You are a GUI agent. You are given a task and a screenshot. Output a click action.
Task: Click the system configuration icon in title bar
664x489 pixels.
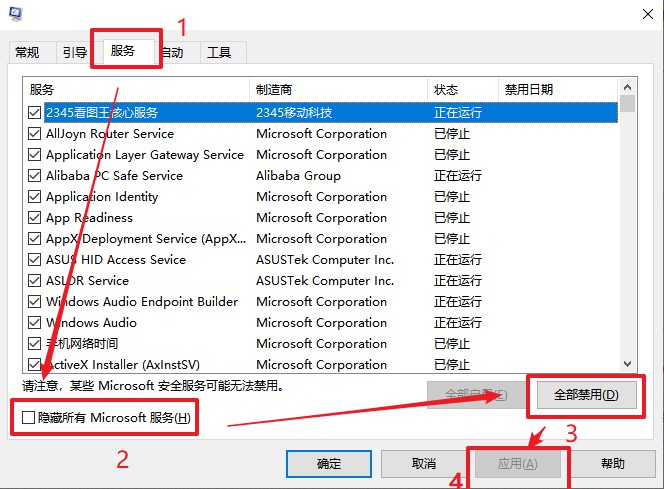[x=16, y=13]
